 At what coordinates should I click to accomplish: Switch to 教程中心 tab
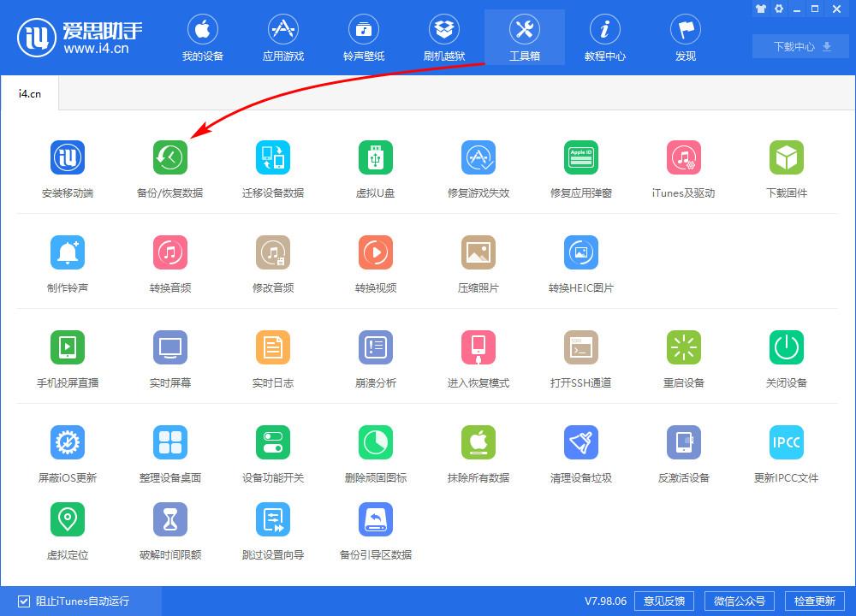pyautogui.click(x=605, y=38)
